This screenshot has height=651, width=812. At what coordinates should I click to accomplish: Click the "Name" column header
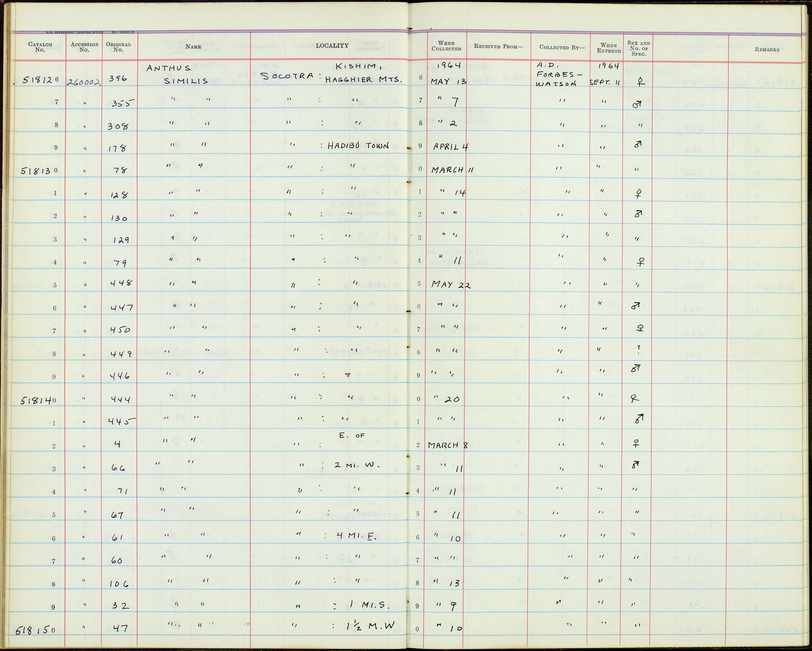click(193, 47)
